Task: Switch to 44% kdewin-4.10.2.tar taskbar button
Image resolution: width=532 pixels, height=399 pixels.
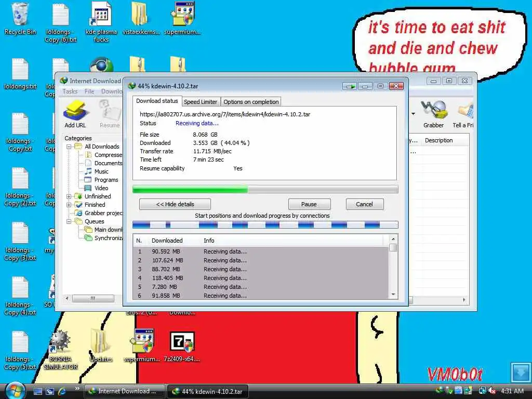Action: (208, 391)
